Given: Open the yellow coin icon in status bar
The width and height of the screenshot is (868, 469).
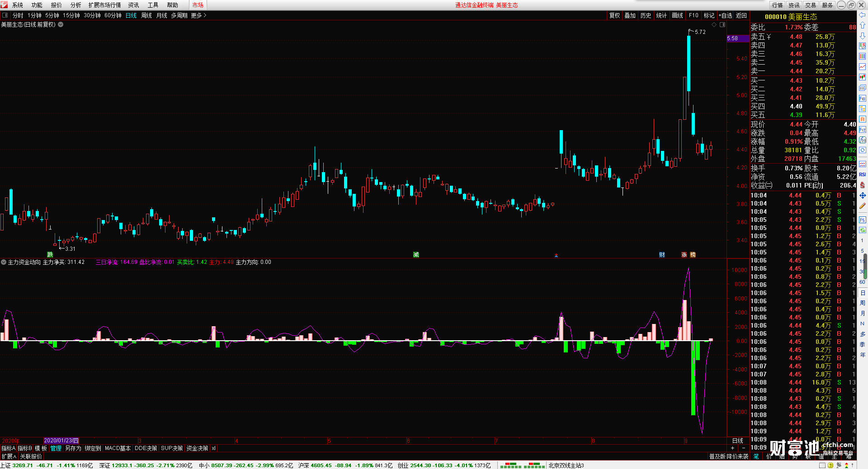Looking at the screenshot, I should (x=830, y=465).
